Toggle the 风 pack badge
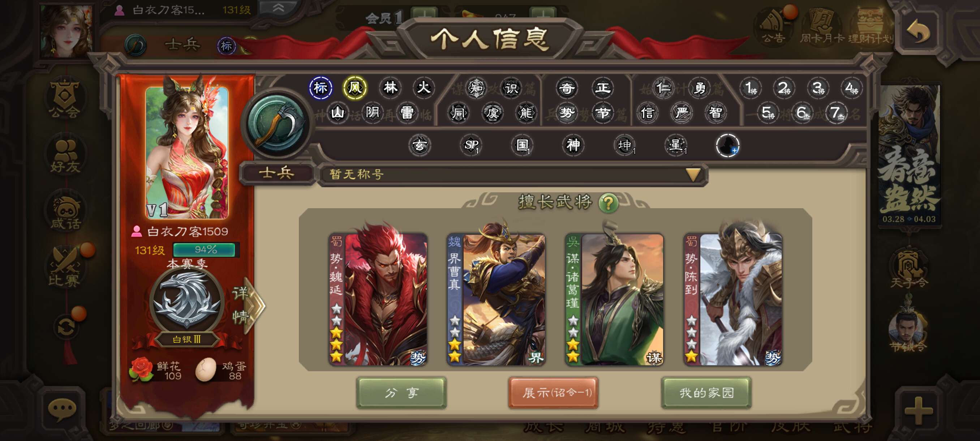Image resolution: width=980 pixels, height=441 pixels. 354,88
